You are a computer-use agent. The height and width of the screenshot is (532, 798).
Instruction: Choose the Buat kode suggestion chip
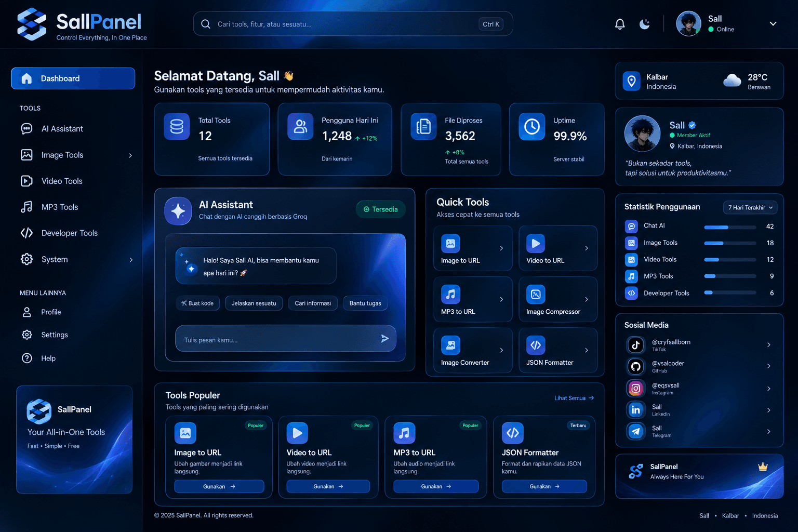point(198,303)
